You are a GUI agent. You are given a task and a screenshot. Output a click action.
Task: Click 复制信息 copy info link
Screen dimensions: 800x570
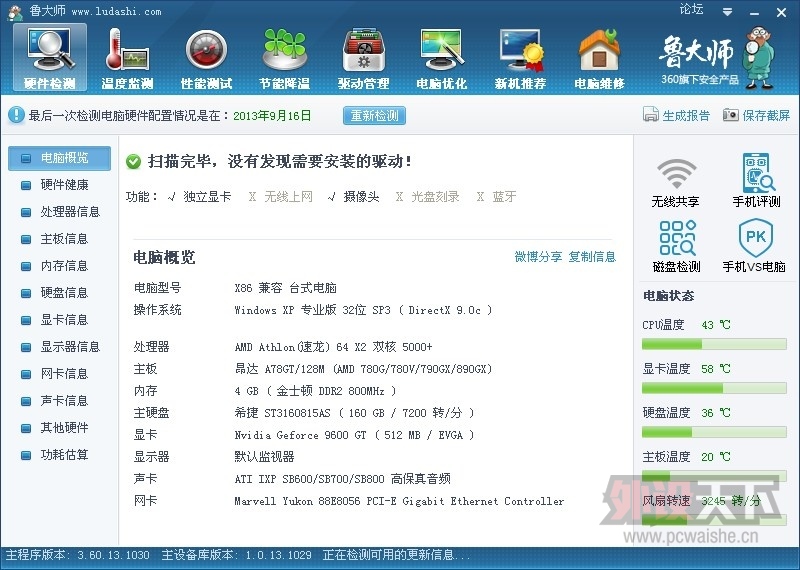point(592,257)
